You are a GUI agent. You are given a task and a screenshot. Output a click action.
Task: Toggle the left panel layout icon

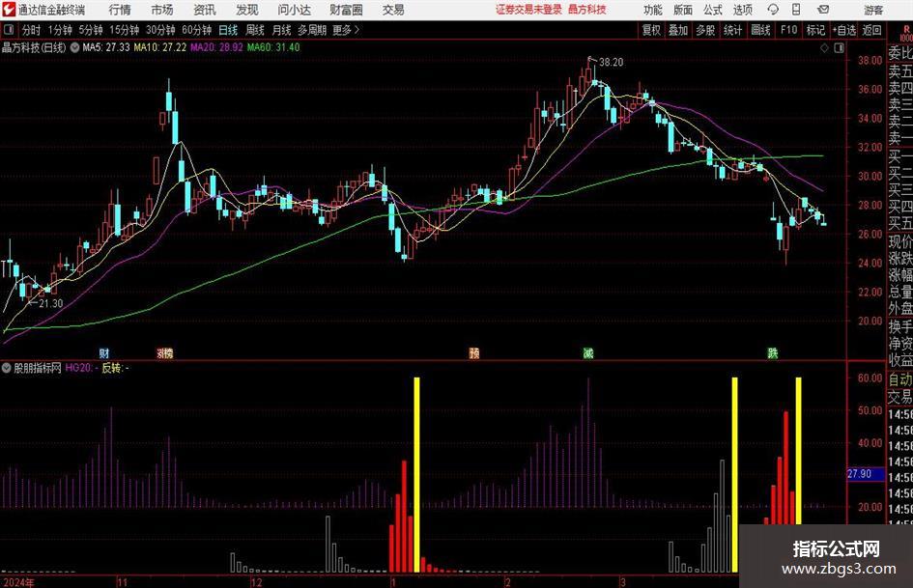pos(8,30)
